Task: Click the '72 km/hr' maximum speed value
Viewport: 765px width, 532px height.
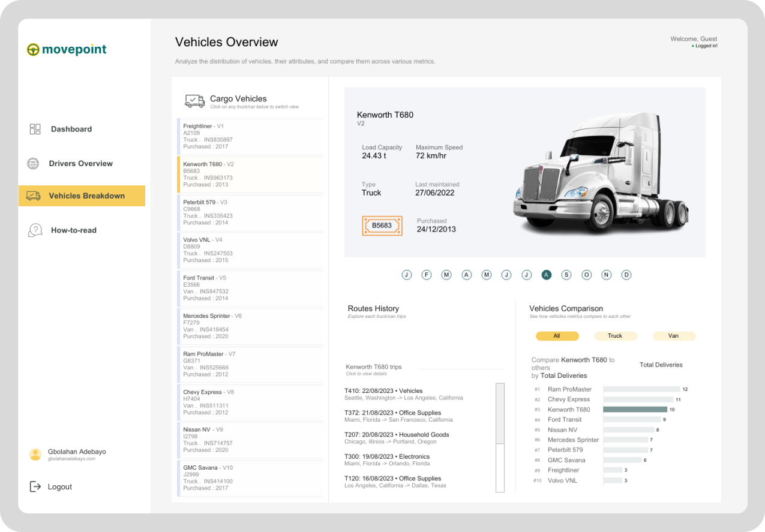Action: point(431,156)
